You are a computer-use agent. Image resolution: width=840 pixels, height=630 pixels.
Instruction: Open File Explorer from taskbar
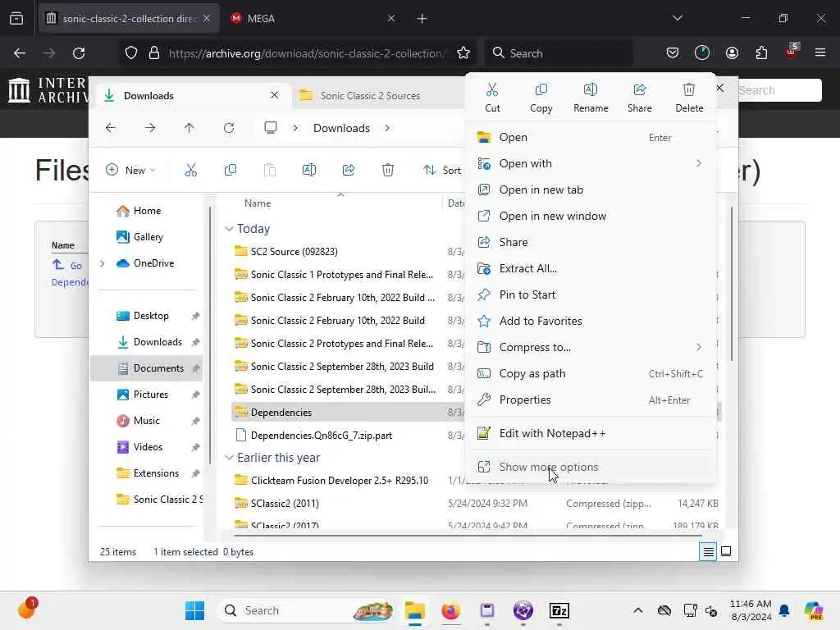pos(414,610)
